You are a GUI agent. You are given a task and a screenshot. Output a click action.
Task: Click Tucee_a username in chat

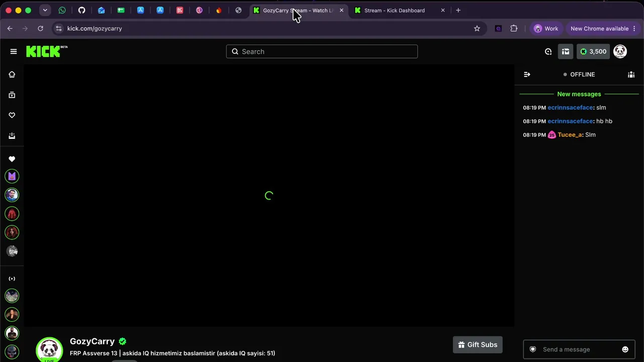(570, 135)
